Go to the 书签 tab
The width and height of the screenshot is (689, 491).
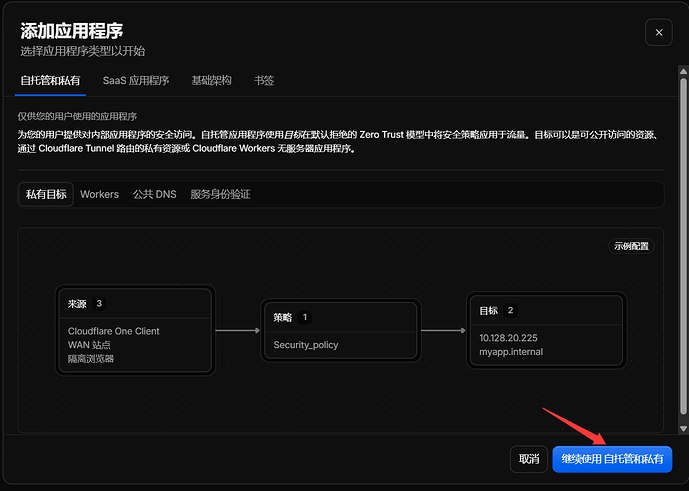264,80
